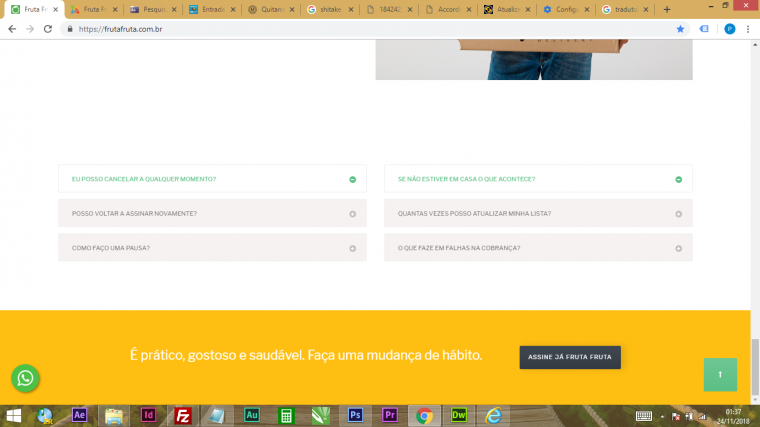This screenshot has width=760, height=427.
Task: Open FileZilla from taskbar
Action: point(183,416)
